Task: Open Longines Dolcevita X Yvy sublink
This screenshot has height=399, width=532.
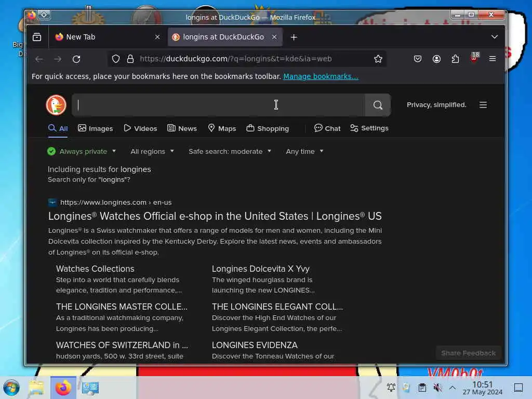Action: [x=261, y=269]
